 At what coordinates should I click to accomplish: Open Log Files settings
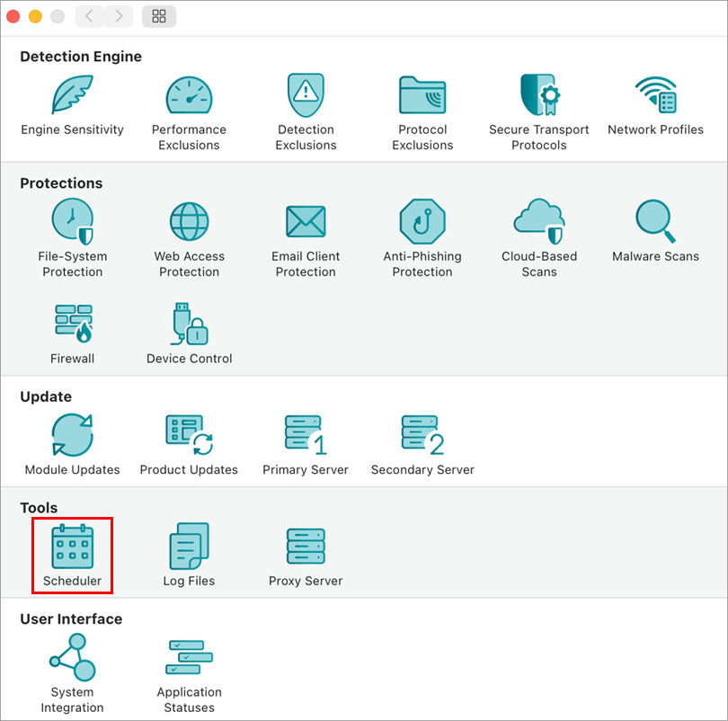189,547
